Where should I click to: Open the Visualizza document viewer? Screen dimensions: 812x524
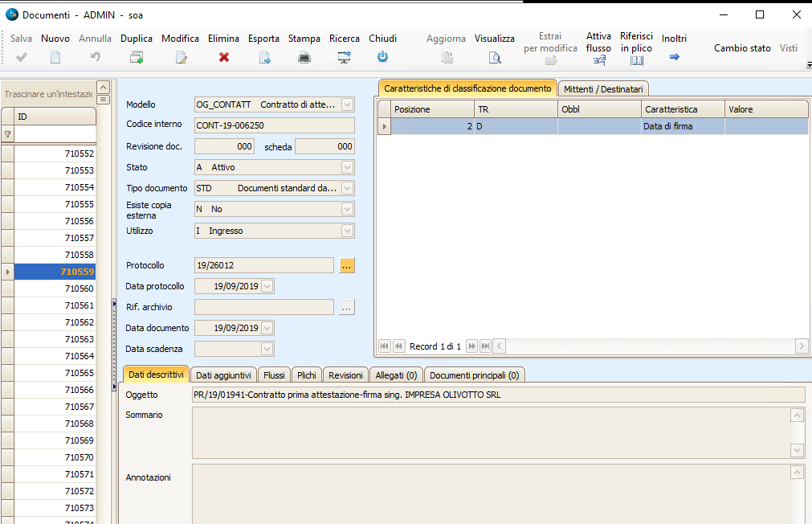click(x=495, y=57)
